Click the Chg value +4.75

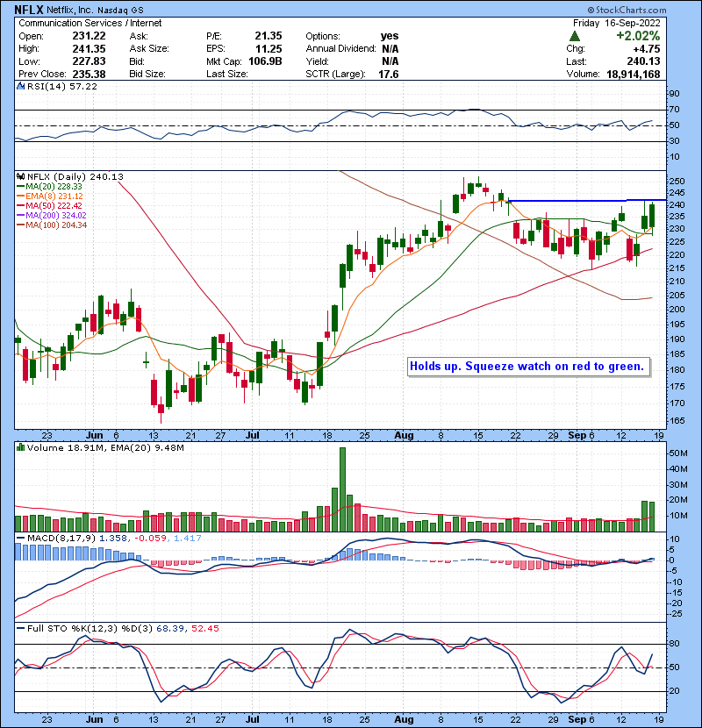pos(647,49)
